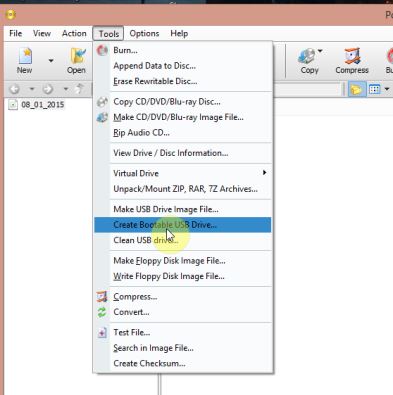Click the Copy CD/DVD menu icon

click(102, 102)
